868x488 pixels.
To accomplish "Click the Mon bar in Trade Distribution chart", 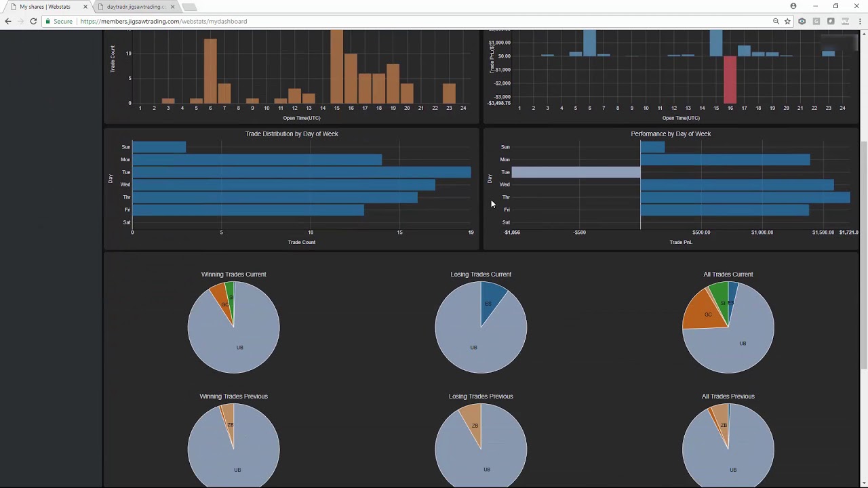I will 257,159.
